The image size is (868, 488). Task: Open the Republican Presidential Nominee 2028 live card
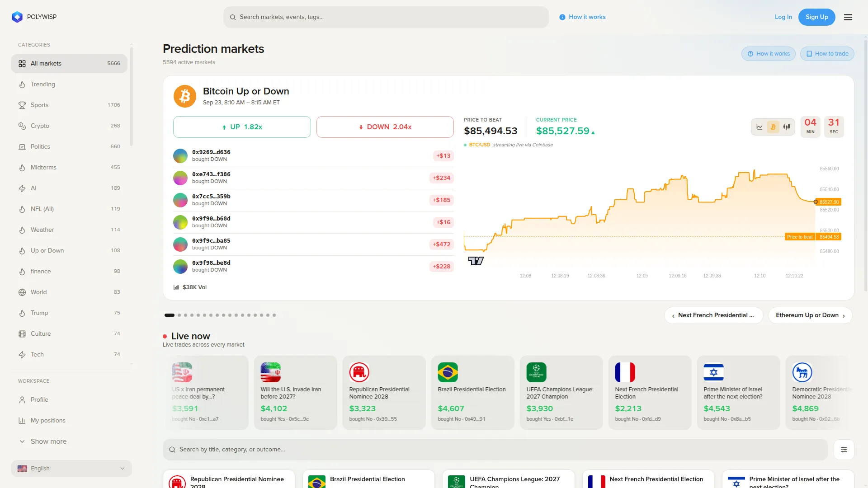(x=384, y=393)
